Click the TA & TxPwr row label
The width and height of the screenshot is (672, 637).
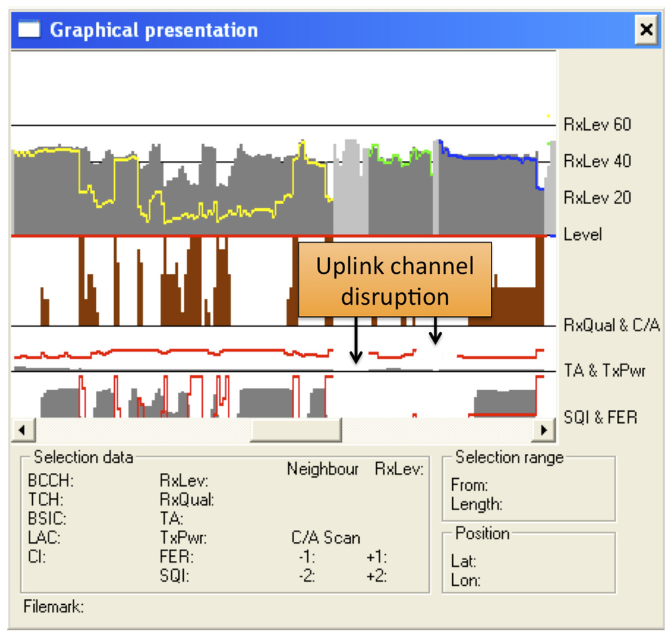[604, 371]
